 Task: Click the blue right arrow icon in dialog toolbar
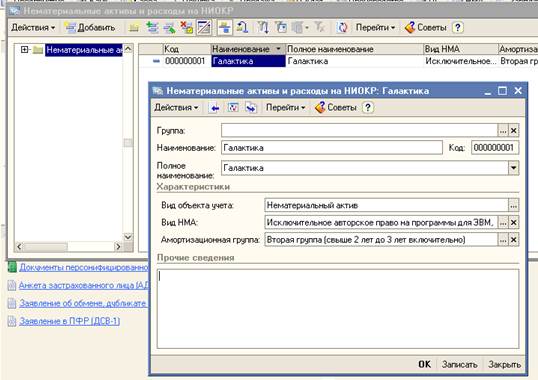coord(251,108)
